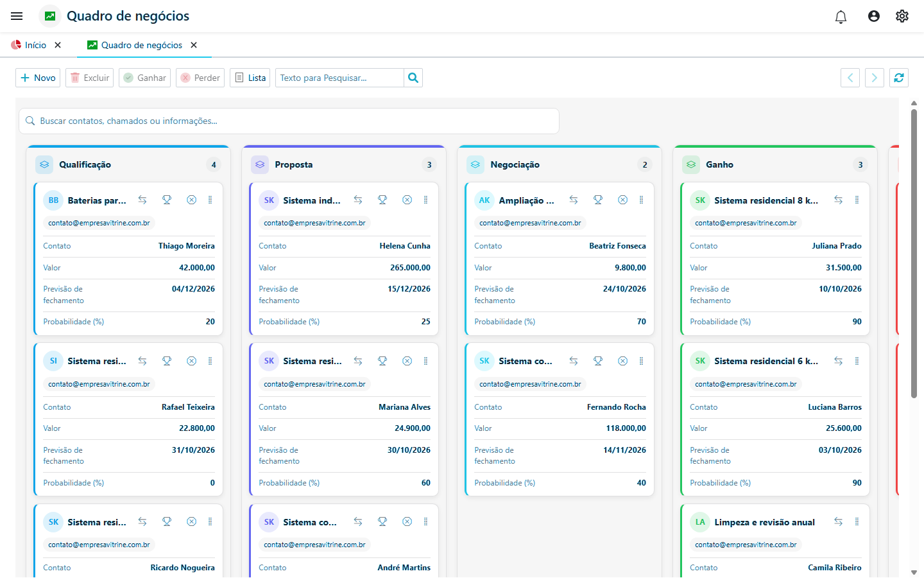
Task: Close the Quadro de negócios tab
Action: 194,45
